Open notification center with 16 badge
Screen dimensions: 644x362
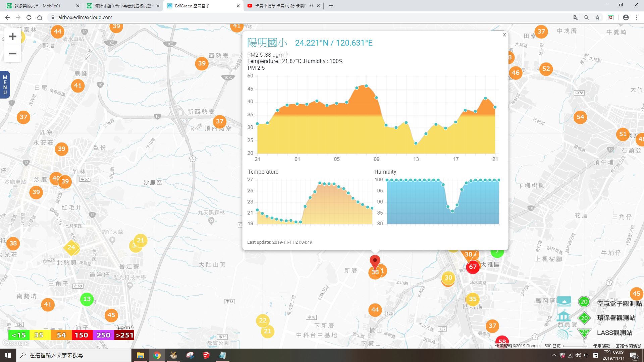pos(634,356)
